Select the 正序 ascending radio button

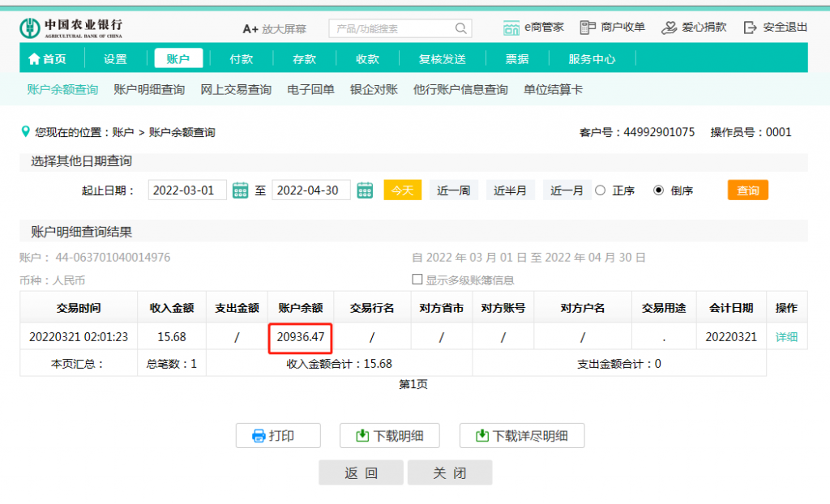click(x=601, y=190)
